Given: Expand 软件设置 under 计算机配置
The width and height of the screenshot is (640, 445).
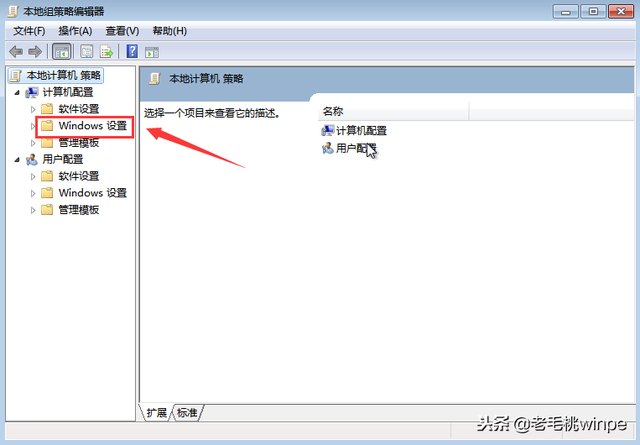Looking at the screenshot, I should [x=33, y=109].
